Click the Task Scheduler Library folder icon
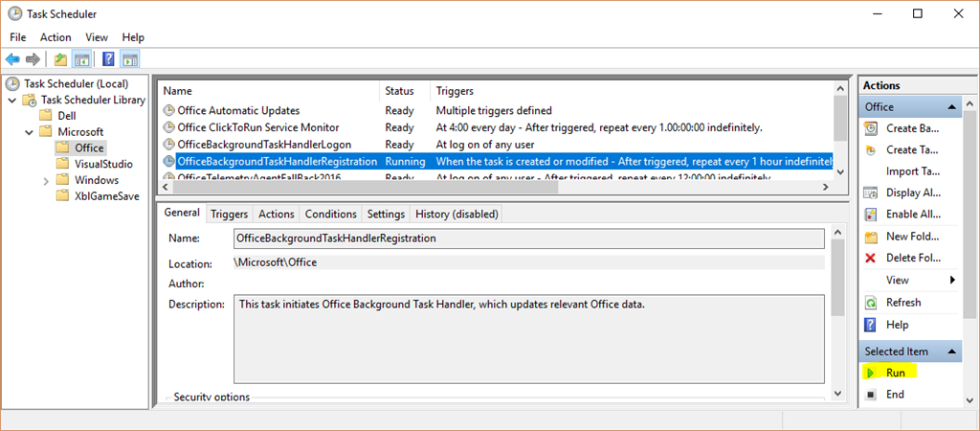The height and width of the screenshot is (431, 980). (x=30, y=100)
